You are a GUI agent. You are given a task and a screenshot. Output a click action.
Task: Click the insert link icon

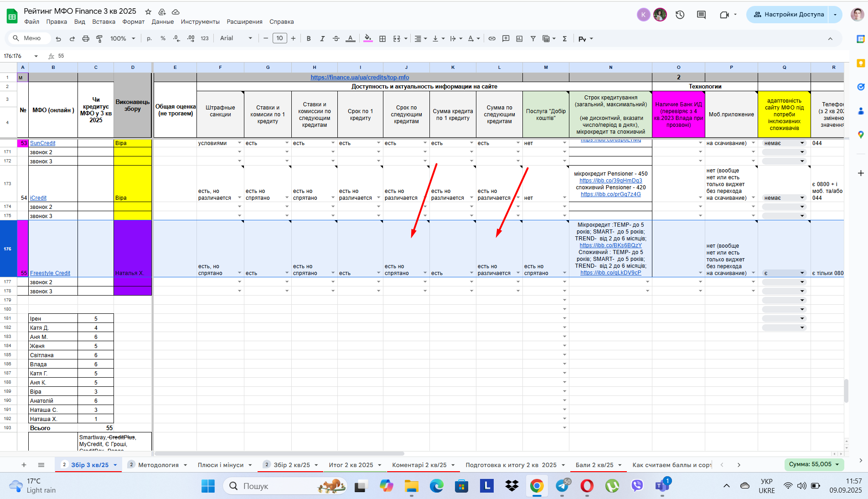pos(492,39)
